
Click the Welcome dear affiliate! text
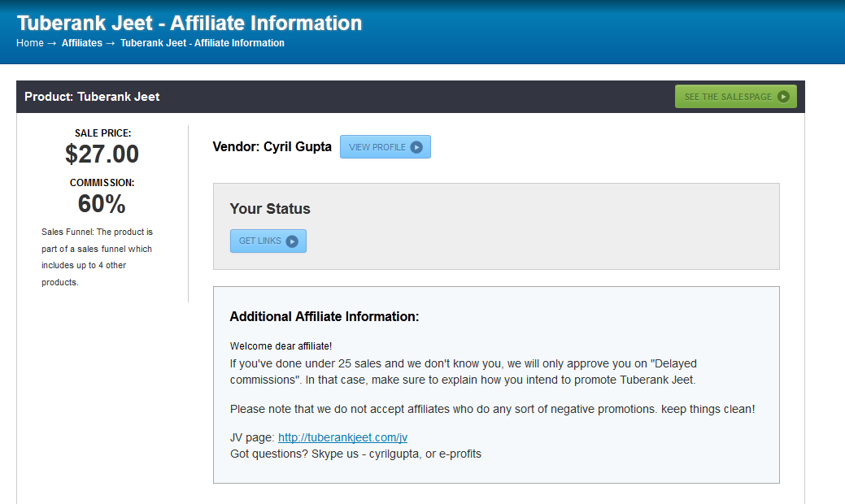click(281, 345)
